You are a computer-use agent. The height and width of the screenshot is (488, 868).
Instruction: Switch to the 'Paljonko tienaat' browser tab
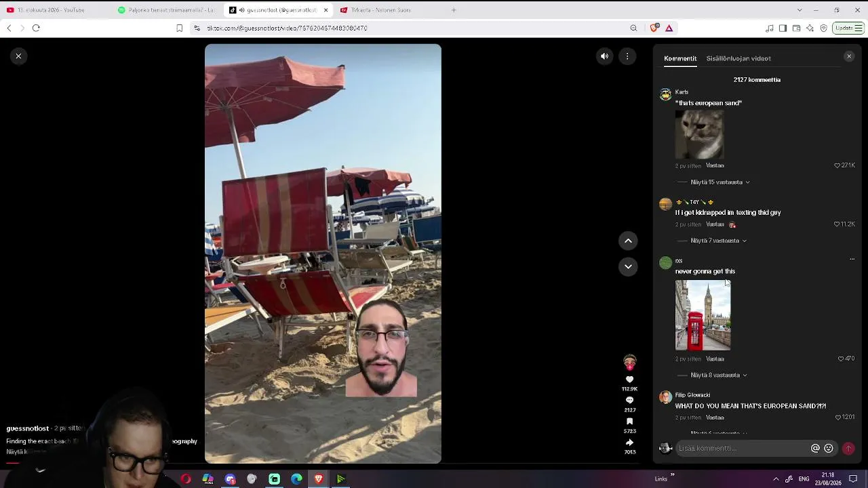pyautogui.click(x=167, y=10)
